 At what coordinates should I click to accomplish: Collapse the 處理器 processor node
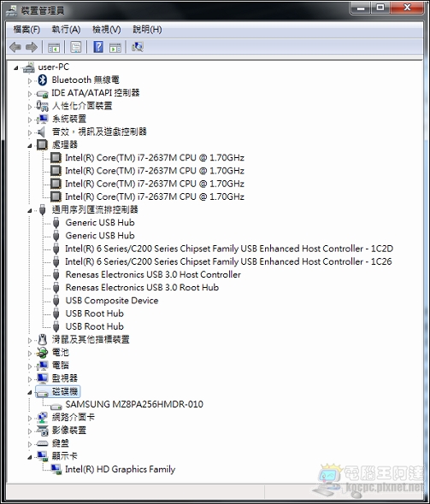(x=30, y=146)
